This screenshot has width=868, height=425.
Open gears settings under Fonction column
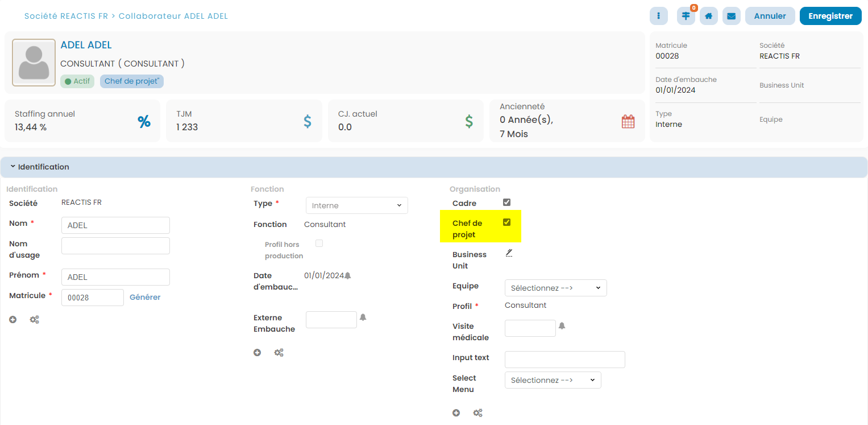click(x=279, y=353)
